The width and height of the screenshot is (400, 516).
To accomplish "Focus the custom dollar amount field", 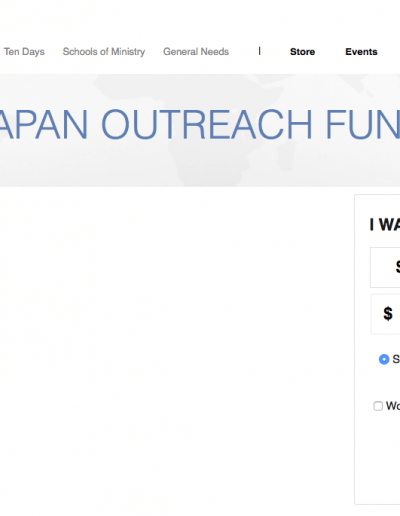I will (x=385, y=314).
